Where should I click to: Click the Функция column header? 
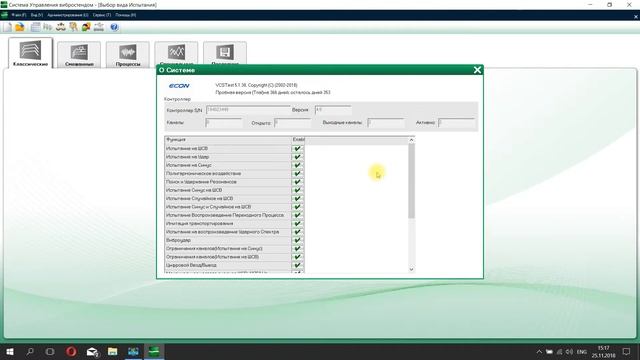(228, 140)
